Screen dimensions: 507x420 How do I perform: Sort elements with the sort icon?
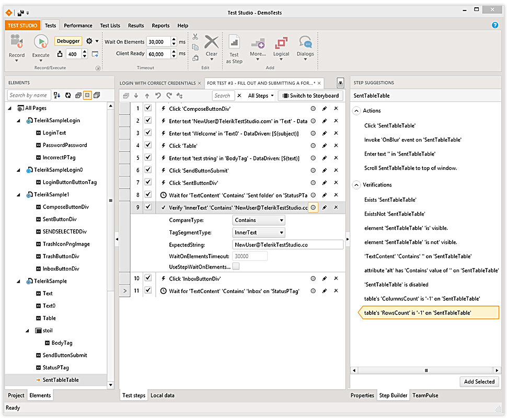pos(57,95)
